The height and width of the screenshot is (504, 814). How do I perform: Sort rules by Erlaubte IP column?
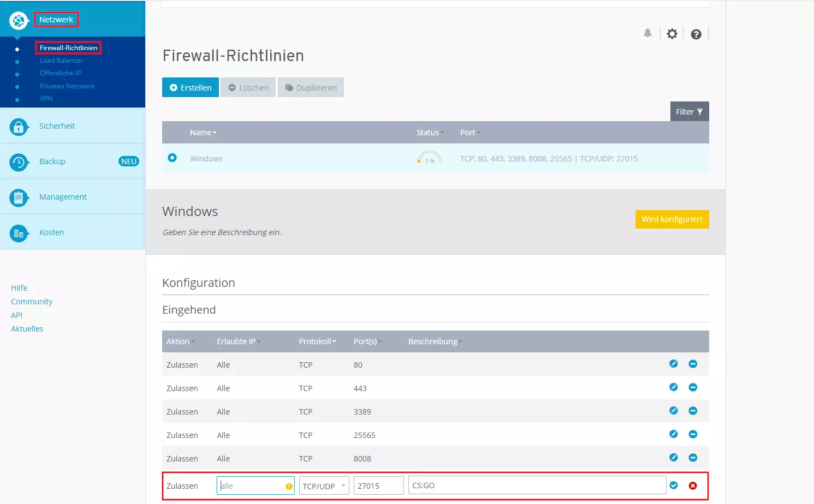pos(239,341)
